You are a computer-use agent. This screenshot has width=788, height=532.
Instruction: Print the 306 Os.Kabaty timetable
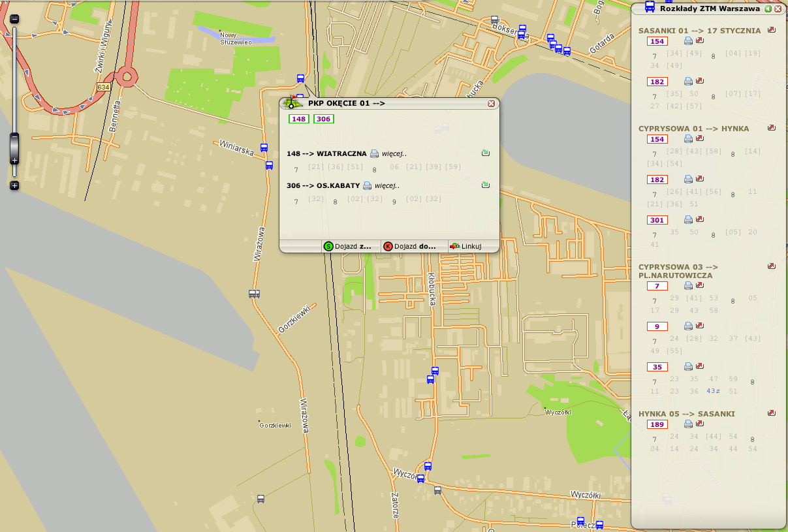tap(367, 185)
